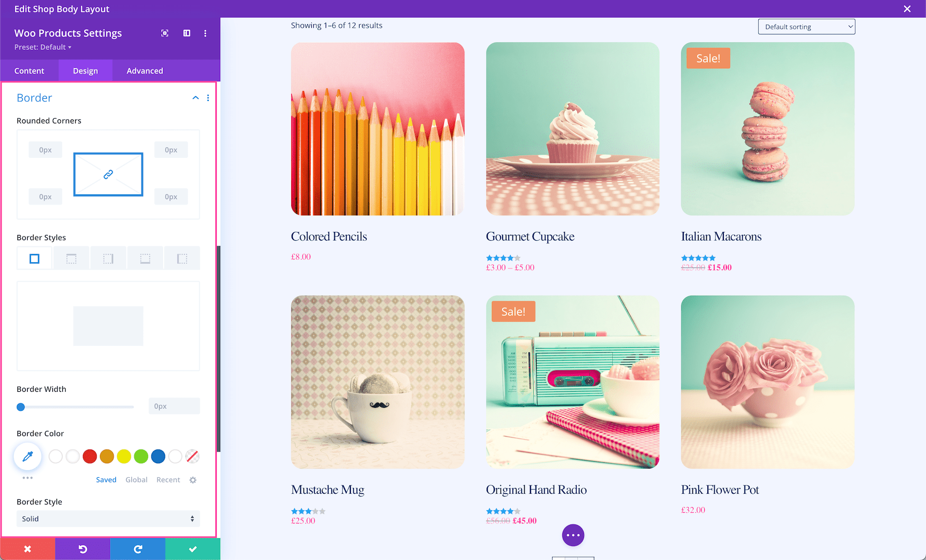
Task: Open the border color eyedropper picker
Action: [x=28, y=456]
